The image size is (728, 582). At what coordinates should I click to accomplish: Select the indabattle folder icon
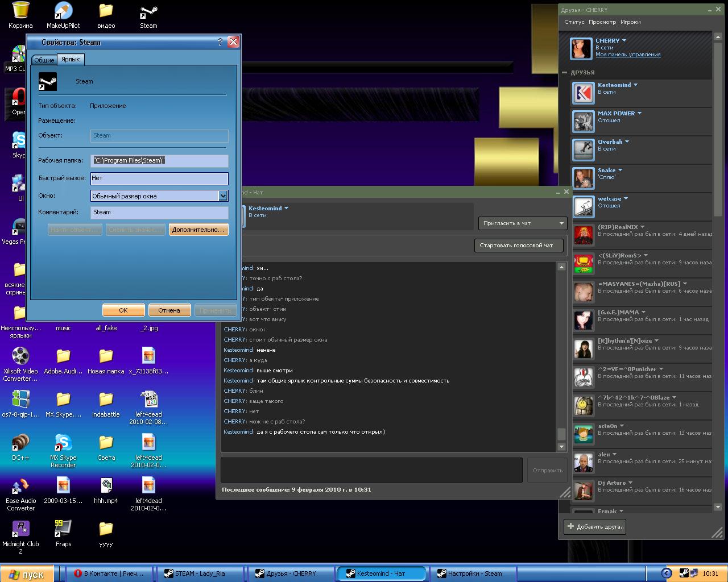click(106, 404)
